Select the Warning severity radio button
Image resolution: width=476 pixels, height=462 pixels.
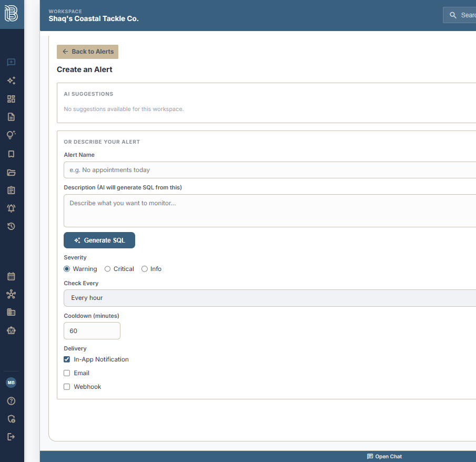click(67, 269)
